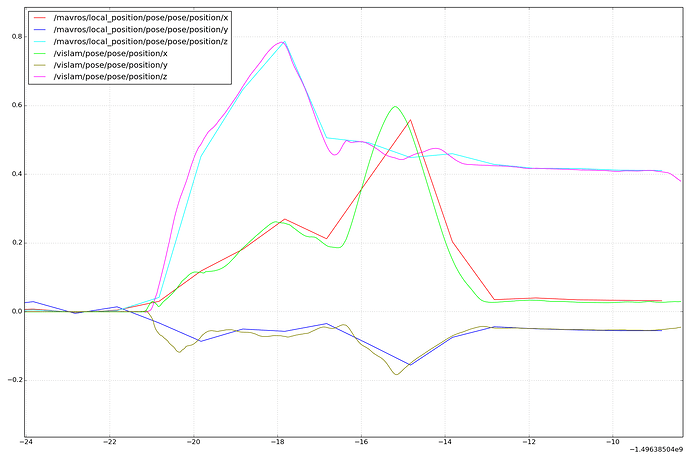The width and height of the screenshot is (690, 462).
Task: Click the red mavros x curve peak near 0.55
Action: click(410, 120)
